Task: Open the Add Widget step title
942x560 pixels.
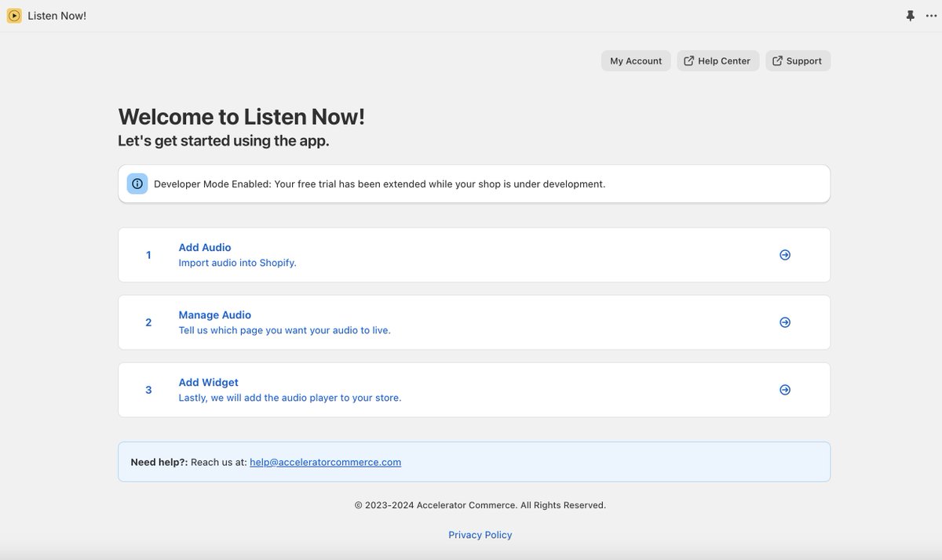Action: (209, 382)
